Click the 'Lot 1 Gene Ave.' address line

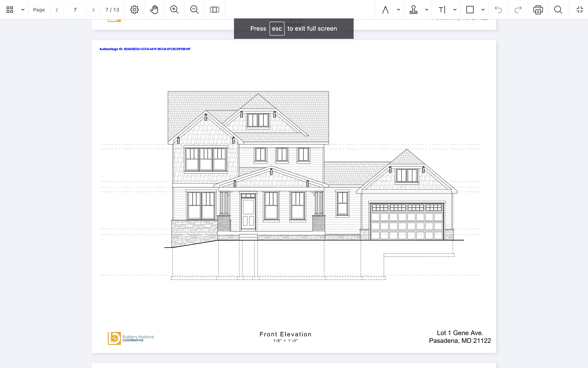460,333
